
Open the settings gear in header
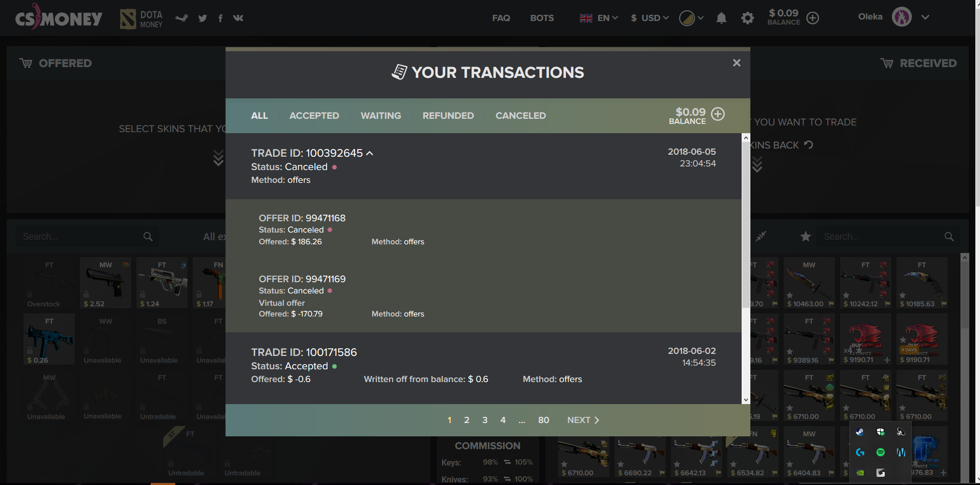click(x=748, y=18)
